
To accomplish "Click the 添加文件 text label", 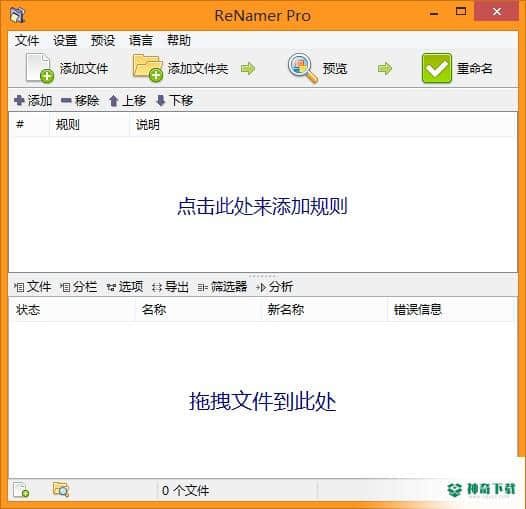I will (84, 68).
